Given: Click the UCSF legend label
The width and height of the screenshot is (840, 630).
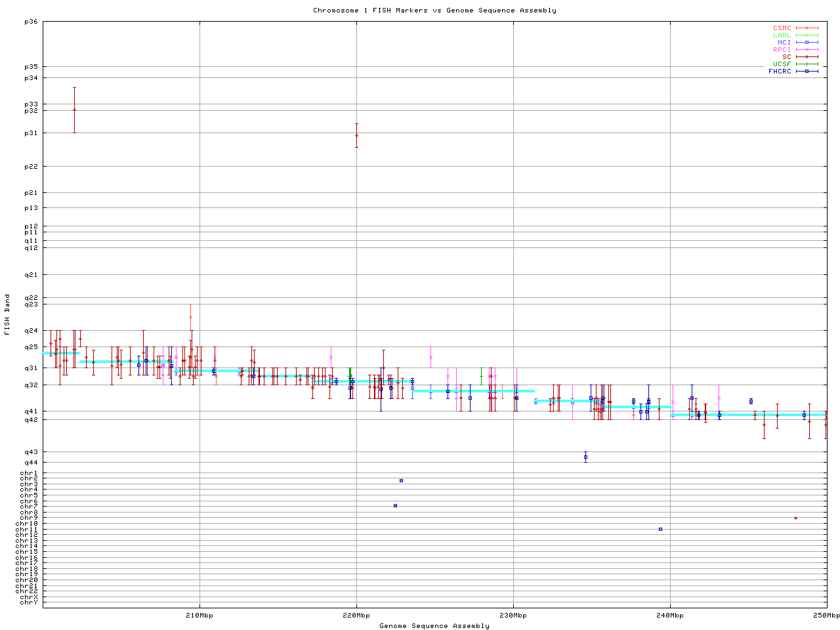Looking at the screenshot, I should point(782,64).
